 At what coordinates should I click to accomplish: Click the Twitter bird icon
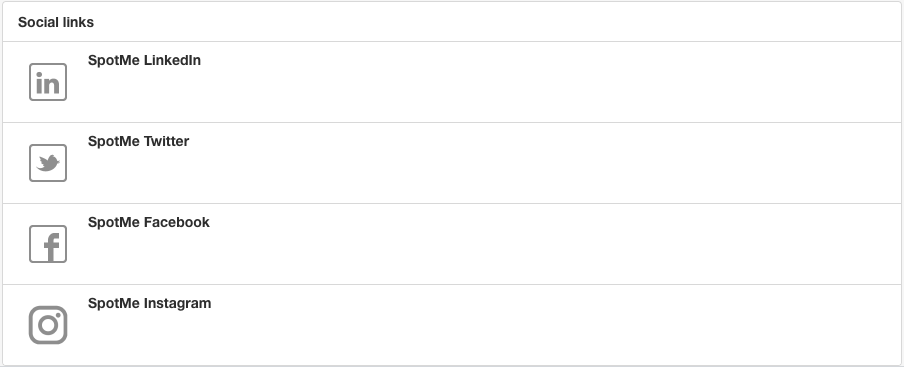coord(48,163)
